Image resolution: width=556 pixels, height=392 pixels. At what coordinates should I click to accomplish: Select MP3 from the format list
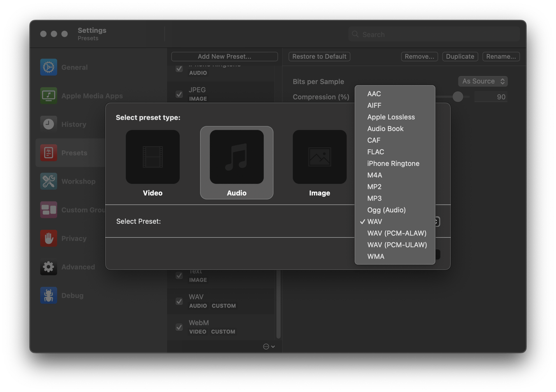tap(374, 198)
